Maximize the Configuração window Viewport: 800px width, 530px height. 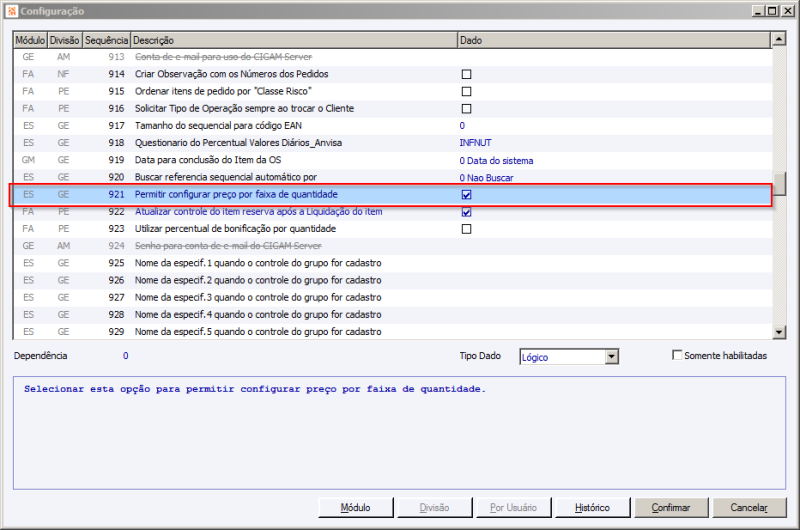tap(772, 11)
